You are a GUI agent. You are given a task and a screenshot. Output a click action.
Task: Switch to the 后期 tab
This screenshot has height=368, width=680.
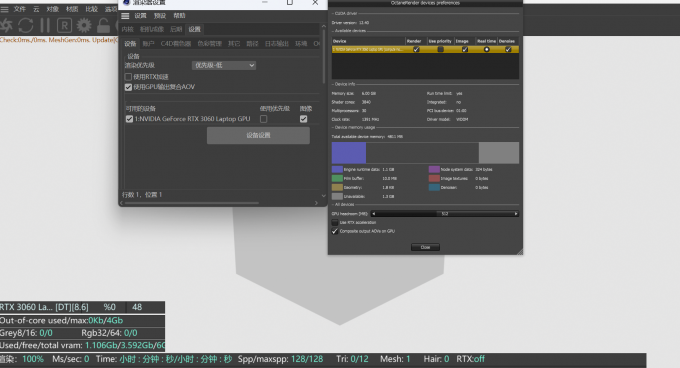coord(176,29)
